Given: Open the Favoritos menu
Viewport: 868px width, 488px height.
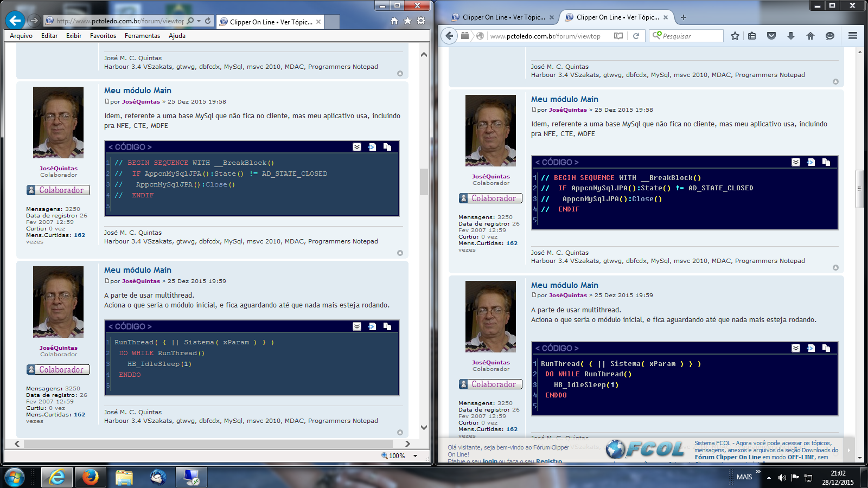Looking at the screenshot, I should click(103, 36).
